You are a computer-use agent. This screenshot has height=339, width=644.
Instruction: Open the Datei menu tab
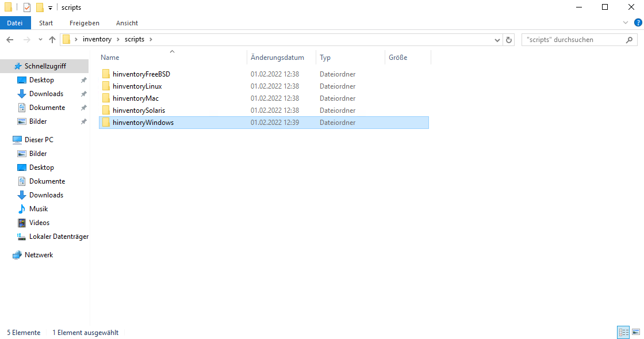point(15,23)
